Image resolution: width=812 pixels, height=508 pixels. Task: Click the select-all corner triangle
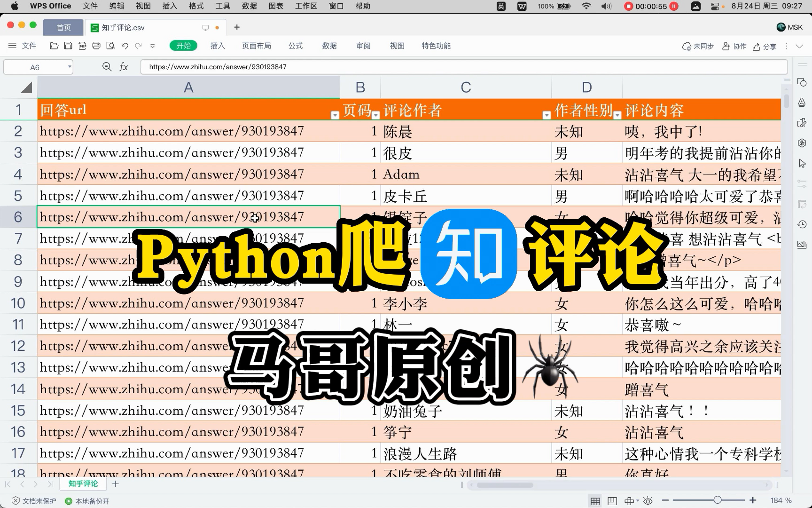click(x=26, y=87)
